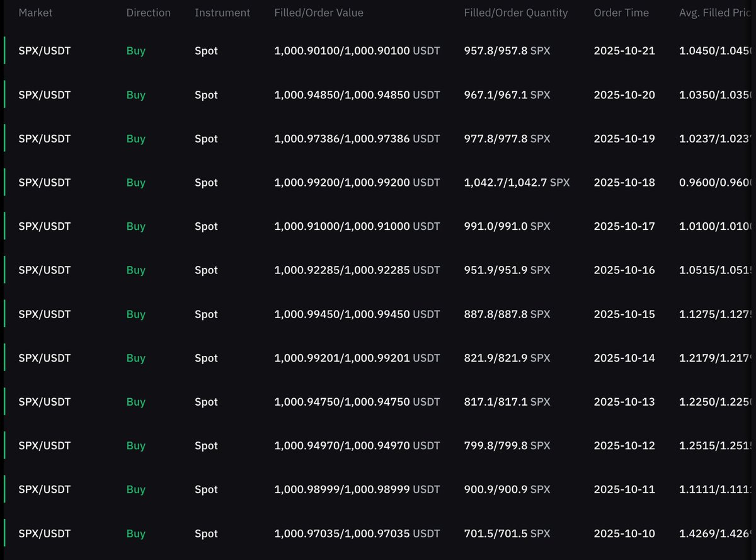Open SPX/USDT market in the 2025-10-16 row
Viewport: 756px width, 560px height.
pyautogui.click(x=45, y=270)
